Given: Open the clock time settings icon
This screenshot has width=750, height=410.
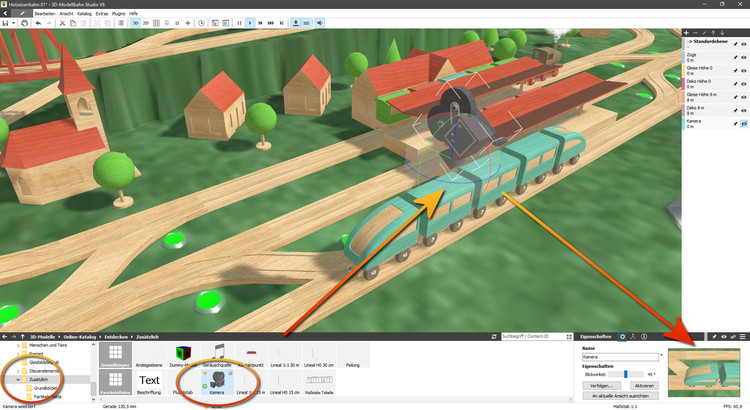Looking at the screenshot, I should point(201,23).
